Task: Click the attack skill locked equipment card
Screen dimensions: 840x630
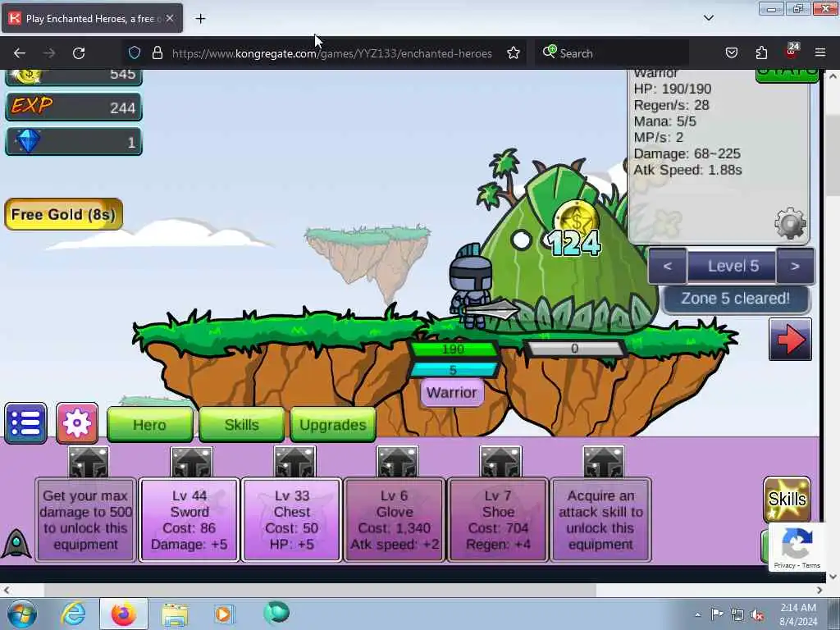Action: (x=601, y=519)
